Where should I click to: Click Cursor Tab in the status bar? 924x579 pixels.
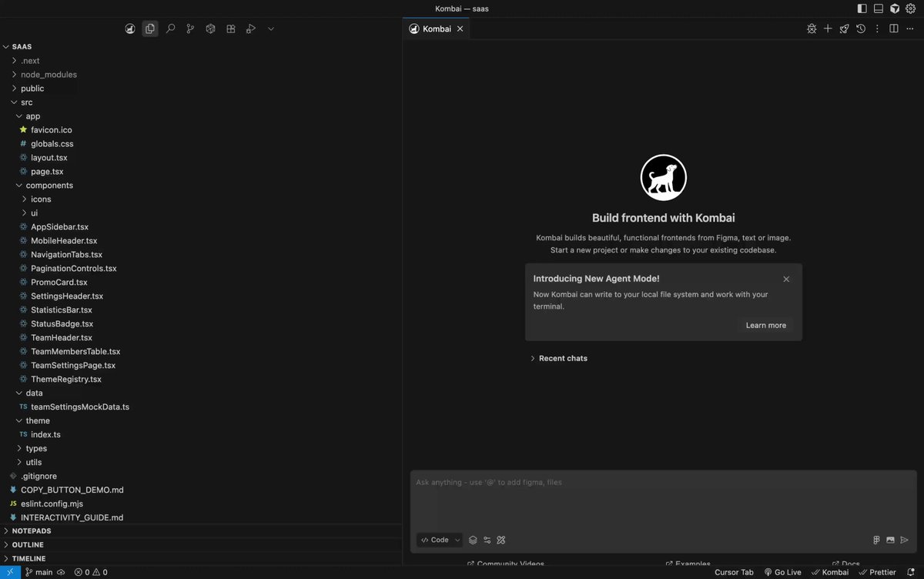click(734, 572)
